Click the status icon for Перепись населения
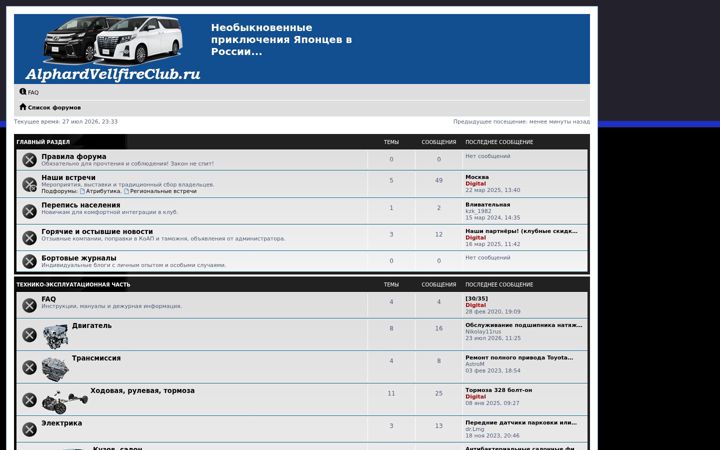Viewport: 720px width, 450px height. pos(29,211)
